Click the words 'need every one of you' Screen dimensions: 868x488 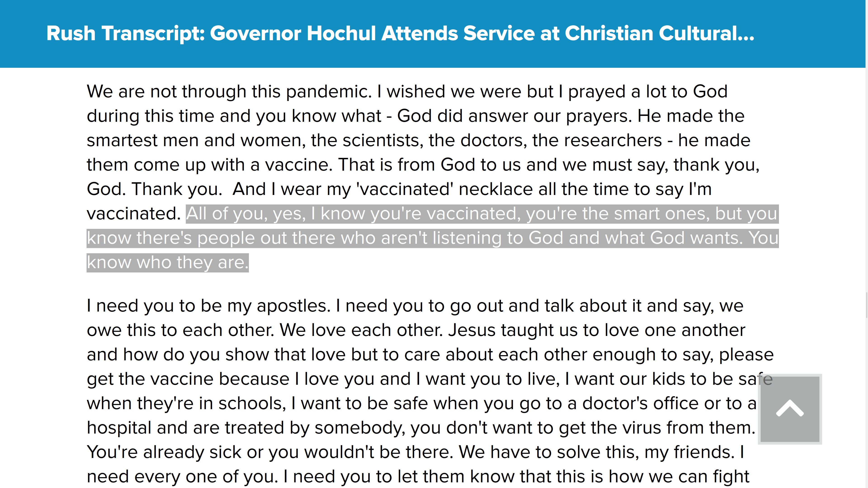(182, 477)
